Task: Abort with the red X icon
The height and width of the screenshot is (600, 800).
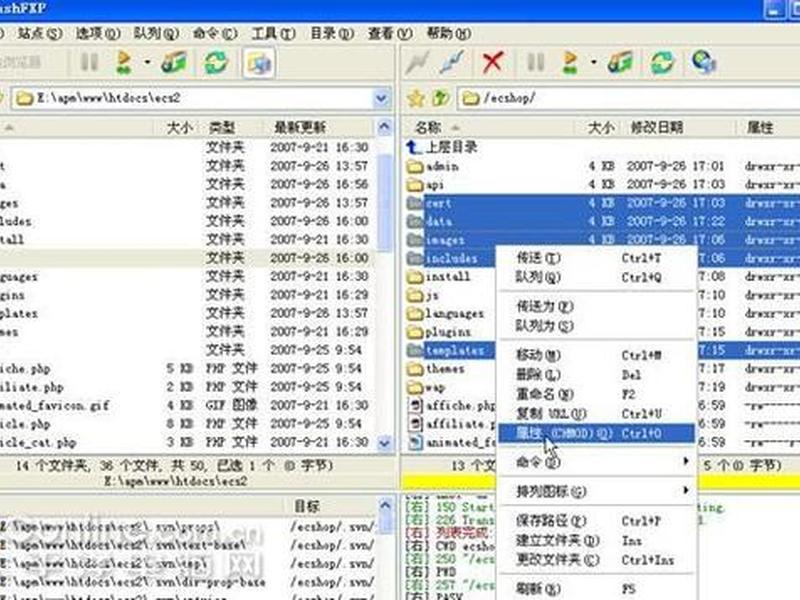Action: 492,62
